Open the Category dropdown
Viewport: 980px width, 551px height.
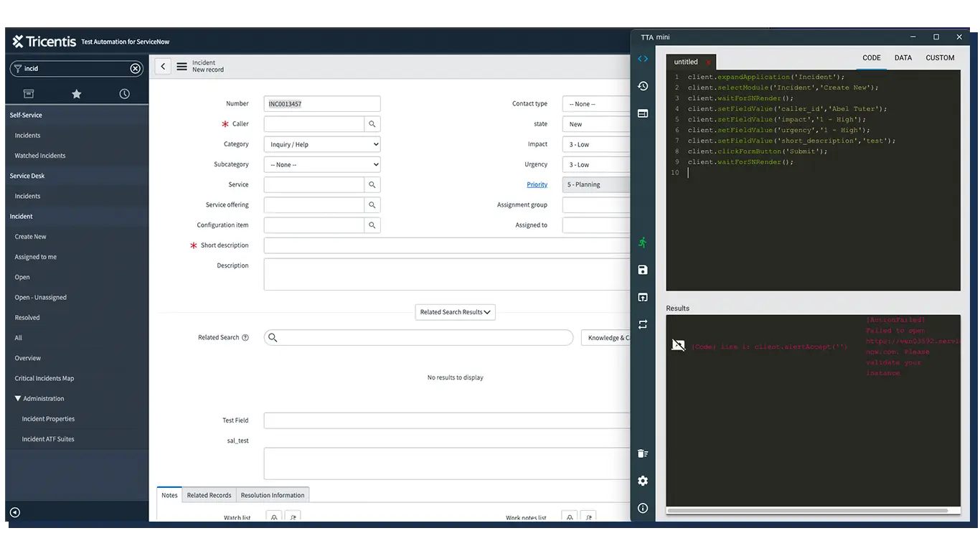pos(322,144)
